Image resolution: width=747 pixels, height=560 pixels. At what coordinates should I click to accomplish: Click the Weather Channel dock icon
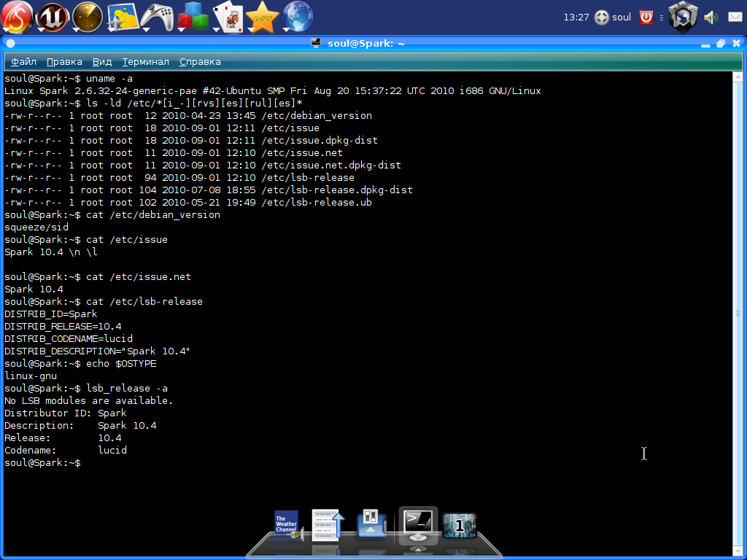click(287, 525)
